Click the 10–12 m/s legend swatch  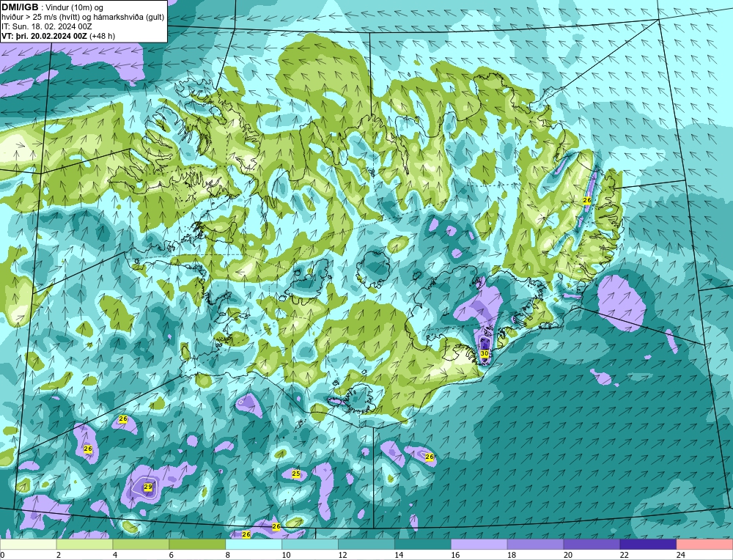[310, 545]
